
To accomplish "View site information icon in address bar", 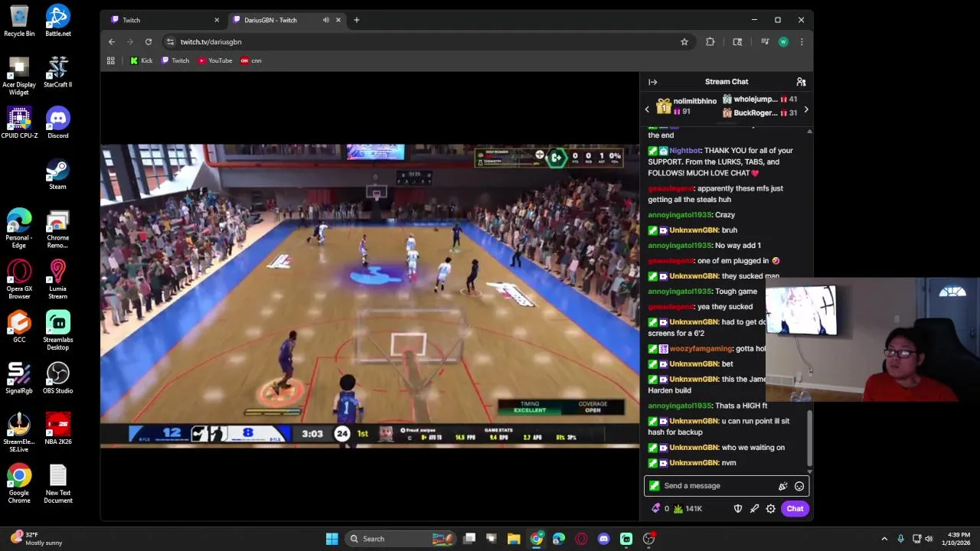I will coord(170,42).
